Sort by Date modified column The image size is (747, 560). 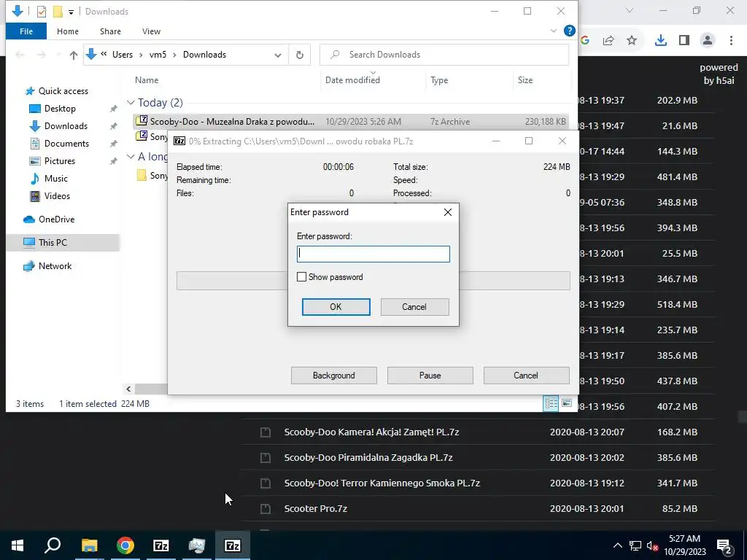pyautogui.click(x=352, y=80)
